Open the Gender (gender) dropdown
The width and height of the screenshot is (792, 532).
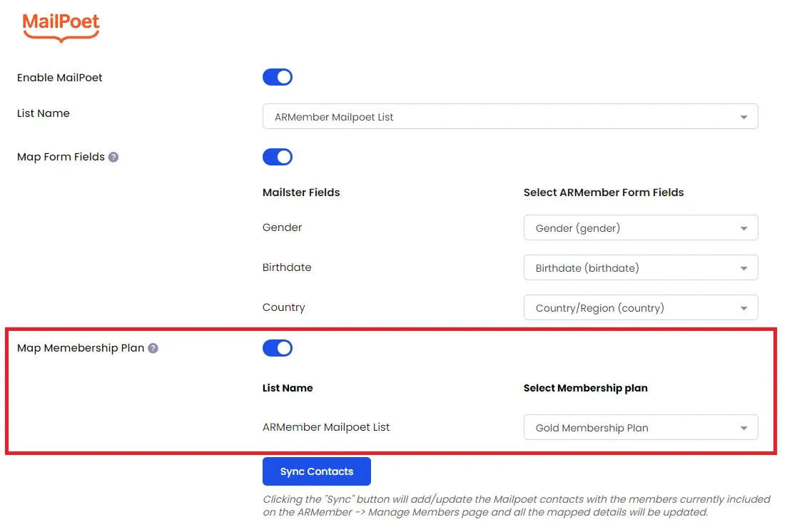tap(641, 227)
